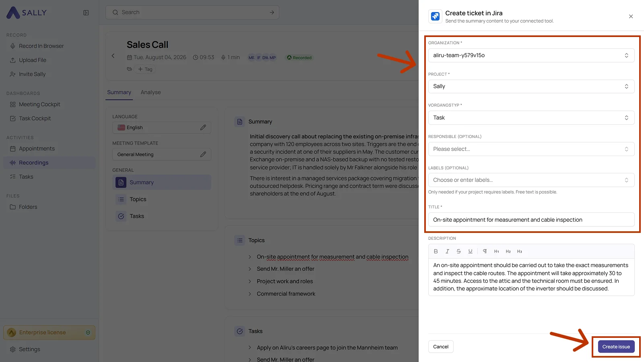Image resolution: width=644 pixels, height=362 pixels.
Task: Click the Enterprise license badge
Action: [x=49, y=333]
